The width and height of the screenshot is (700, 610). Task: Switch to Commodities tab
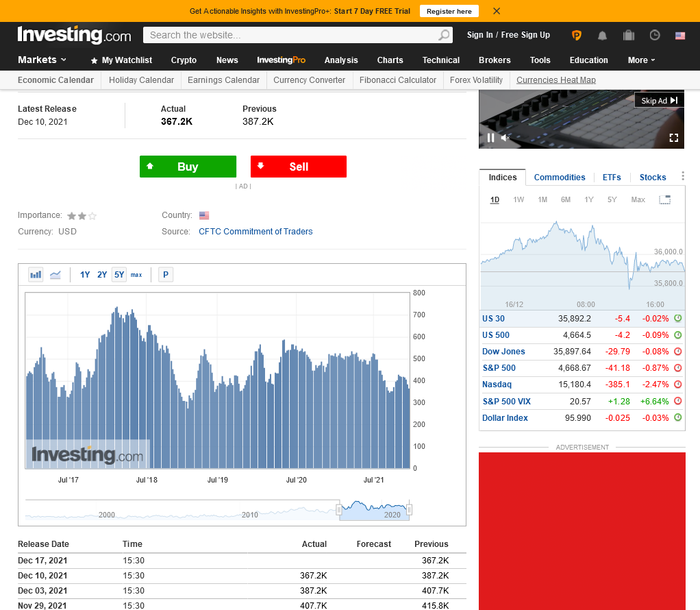[560, 178]
